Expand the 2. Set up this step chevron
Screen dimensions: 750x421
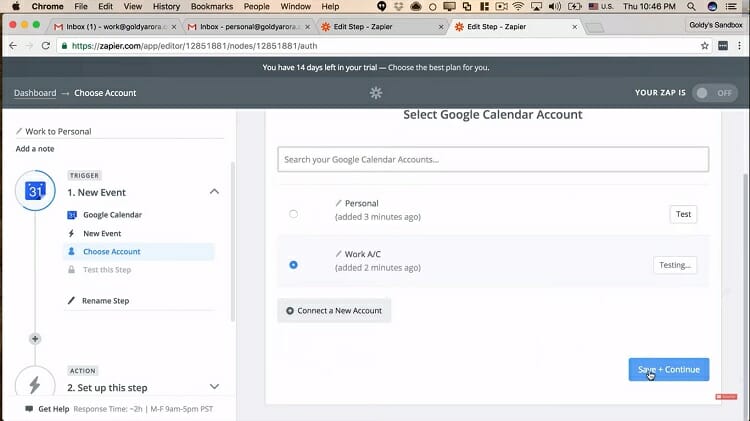click(214, 387)
